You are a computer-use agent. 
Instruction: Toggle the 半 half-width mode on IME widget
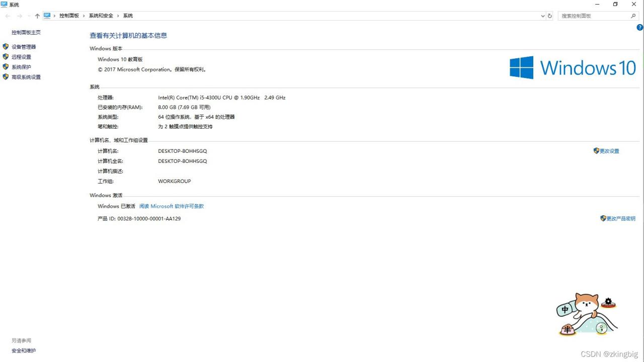(568, 330)
